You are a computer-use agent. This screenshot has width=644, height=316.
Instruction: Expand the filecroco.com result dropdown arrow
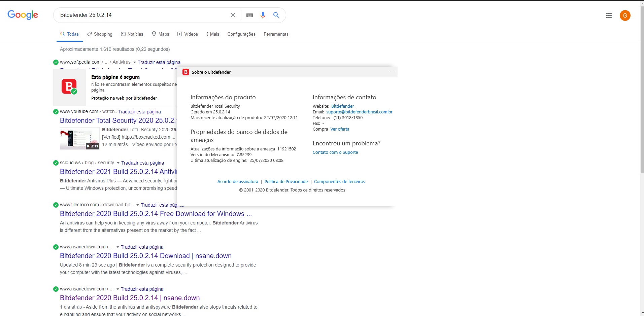(138, 205)
